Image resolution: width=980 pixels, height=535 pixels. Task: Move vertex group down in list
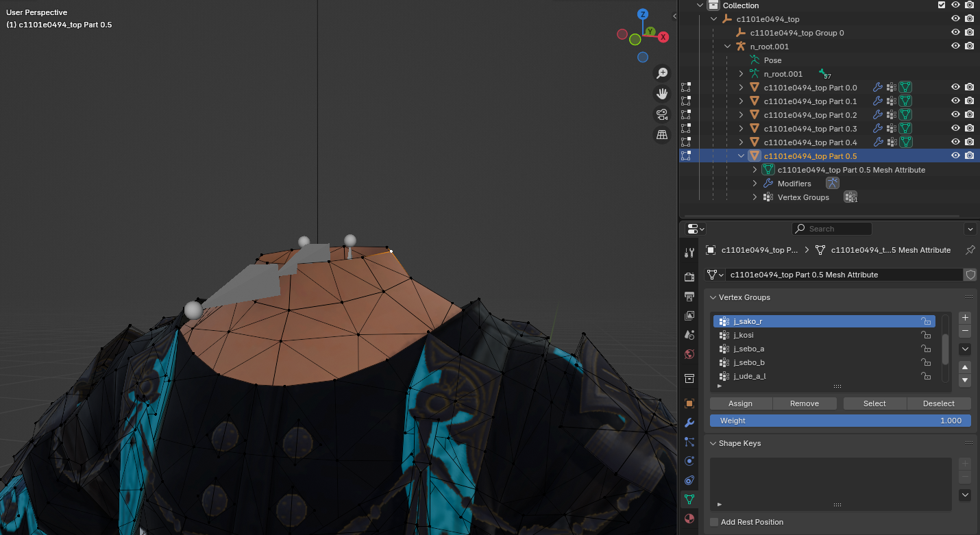click(965, 380)
